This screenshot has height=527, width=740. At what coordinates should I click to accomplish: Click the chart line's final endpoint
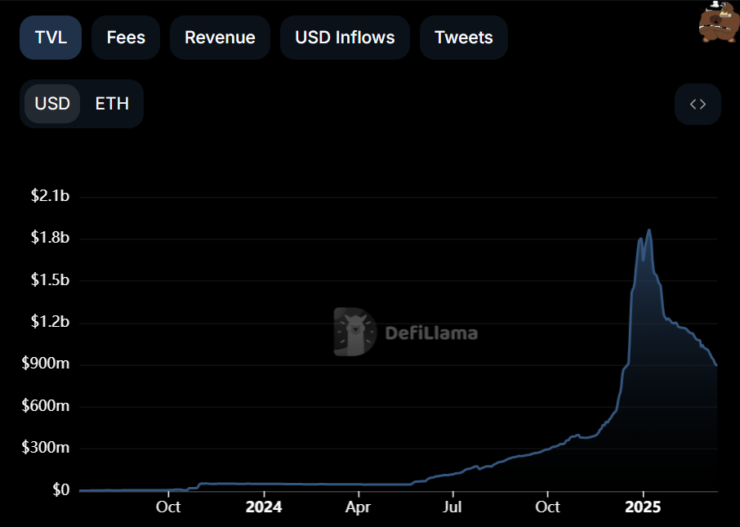click(x=716, y=365)
